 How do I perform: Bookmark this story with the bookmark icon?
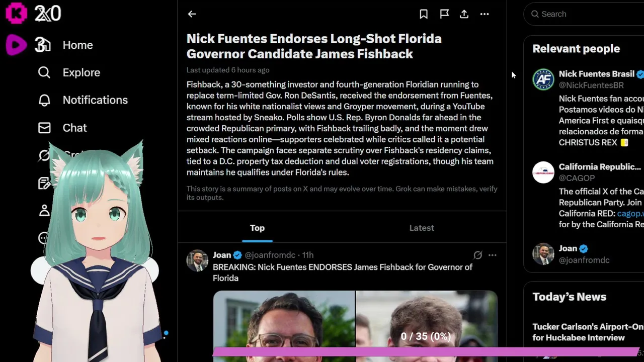[x=424, y=14]
